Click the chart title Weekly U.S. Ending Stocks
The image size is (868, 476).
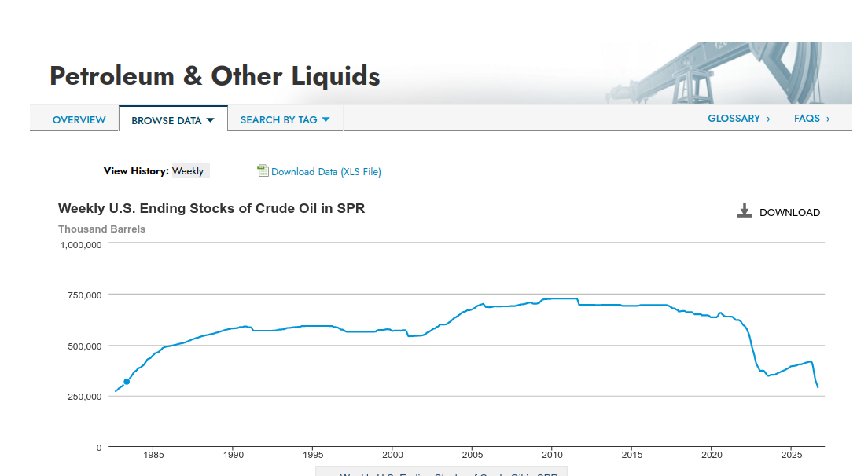[x=211, y=208]
